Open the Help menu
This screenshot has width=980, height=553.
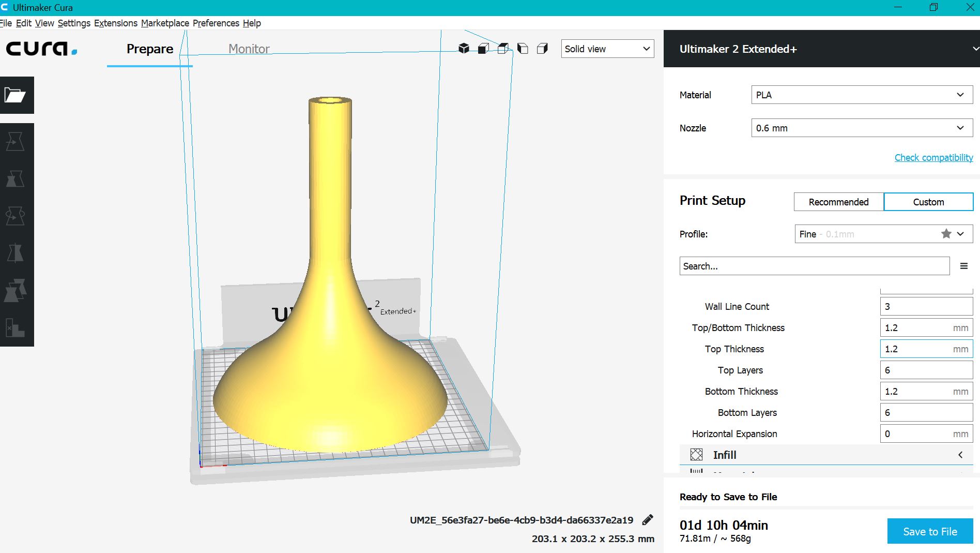pos(252,23)
